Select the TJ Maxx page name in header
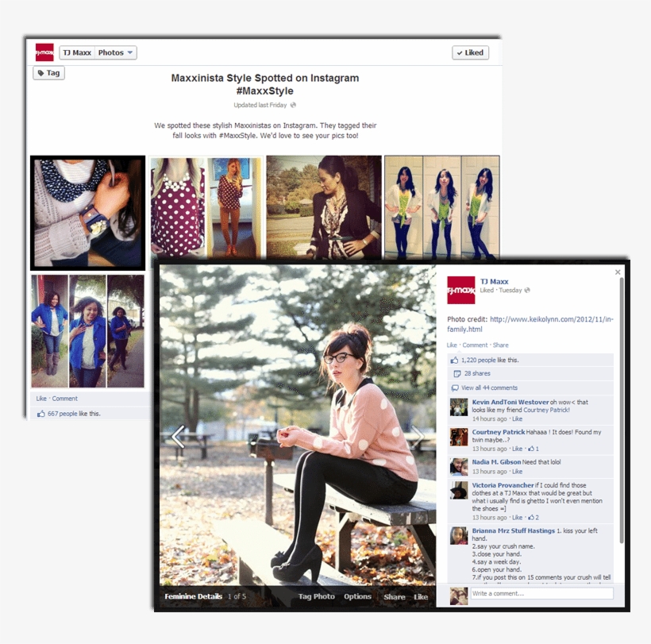The width and height of the screenshot is (651, 644). (x=76, y=52)
